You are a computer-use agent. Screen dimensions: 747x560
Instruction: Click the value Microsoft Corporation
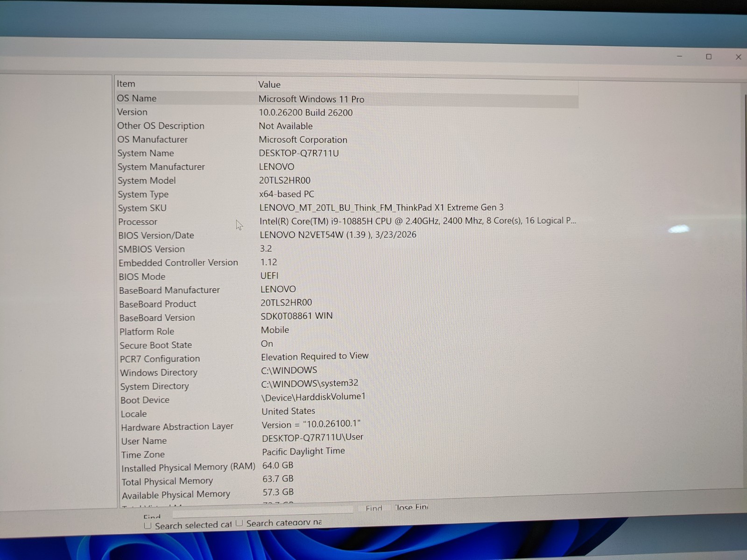[303, 140]
